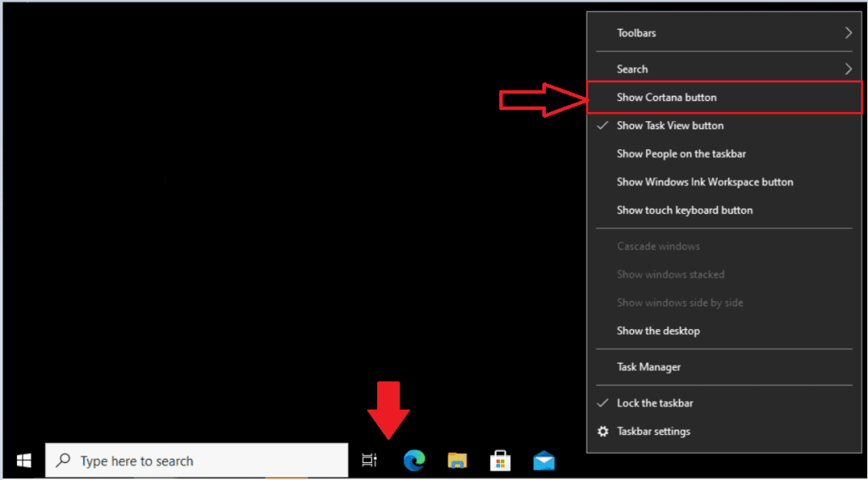Uncheck Show Task View button
The image size is (868, 480).
coord(670,126)
